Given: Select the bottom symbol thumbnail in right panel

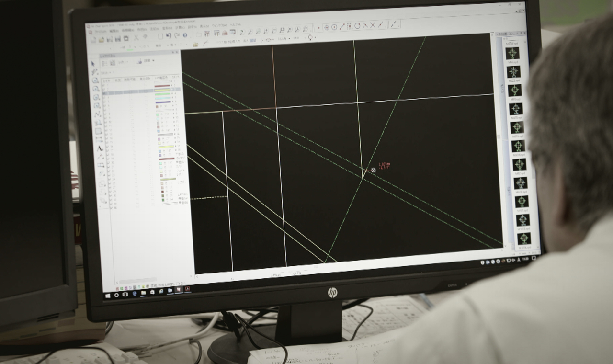Looking at the screenshot, I should [x=524, y=238].
